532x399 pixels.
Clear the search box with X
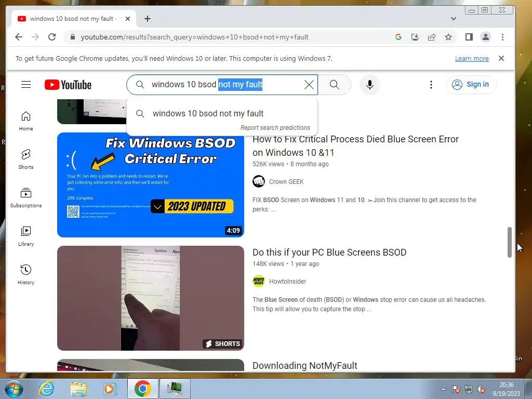pos(309,85)
